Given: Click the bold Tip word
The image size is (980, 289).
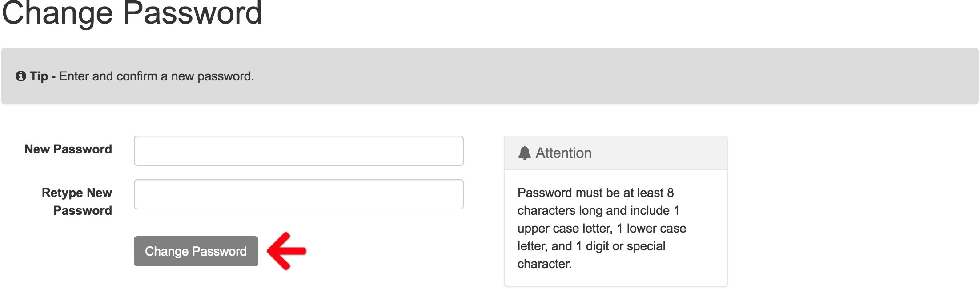Looking at the screenshot, I should tap(39, 76).
